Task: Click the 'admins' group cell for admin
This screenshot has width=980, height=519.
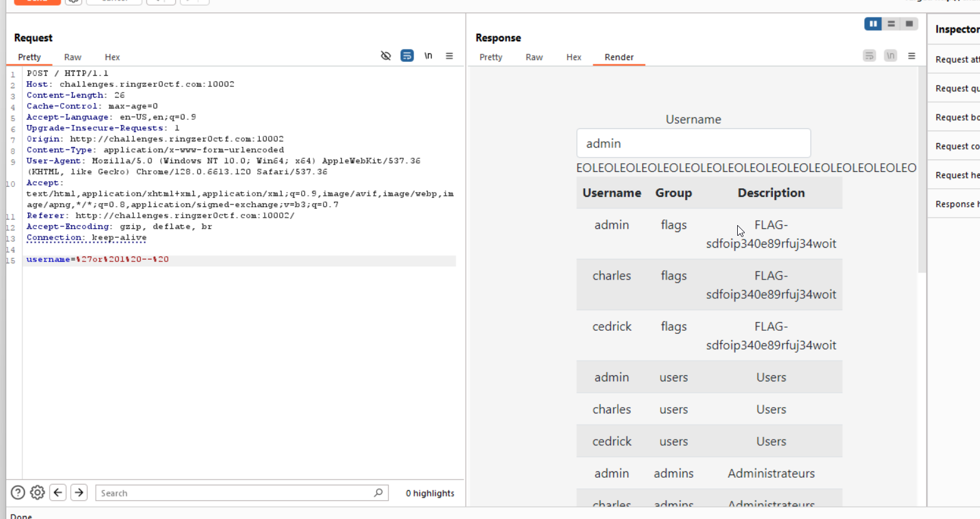Action: click(673, 473)
